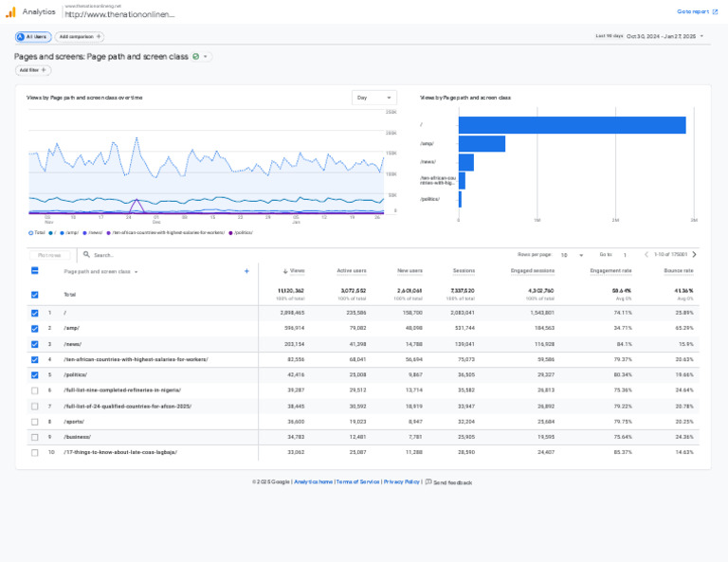Toggle the /politics/ series in chart legend
The width and height of the screenshot is (728, 562).
241,232
